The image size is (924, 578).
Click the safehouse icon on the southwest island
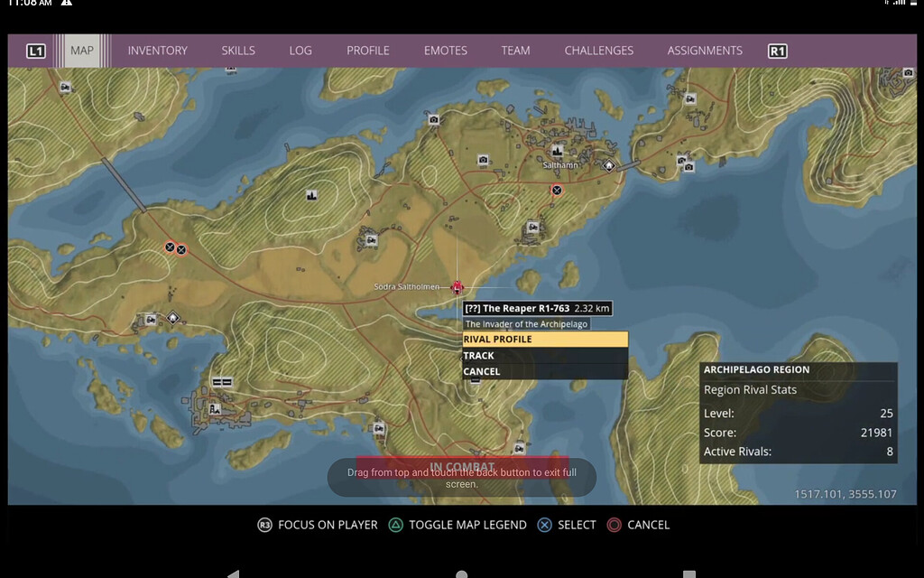coord(173,318)
